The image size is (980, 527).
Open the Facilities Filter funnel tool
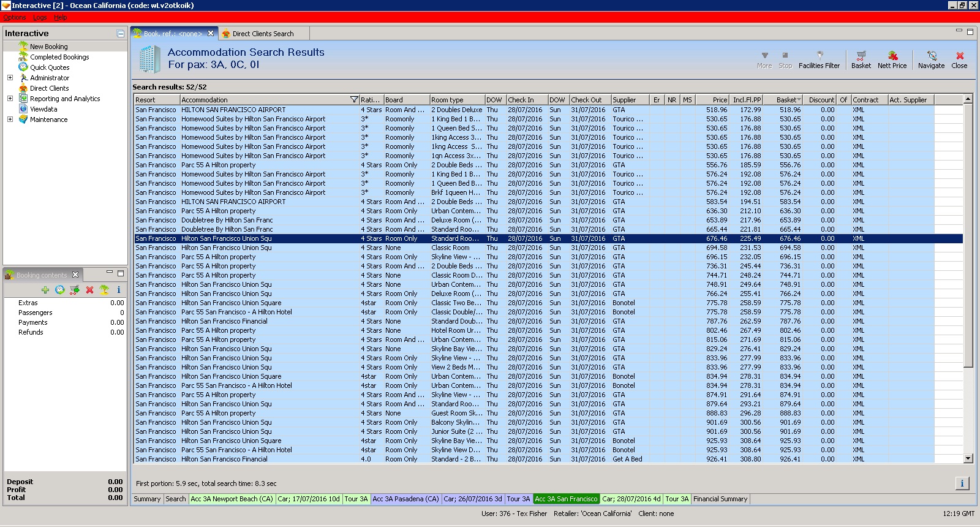point(819,60)
